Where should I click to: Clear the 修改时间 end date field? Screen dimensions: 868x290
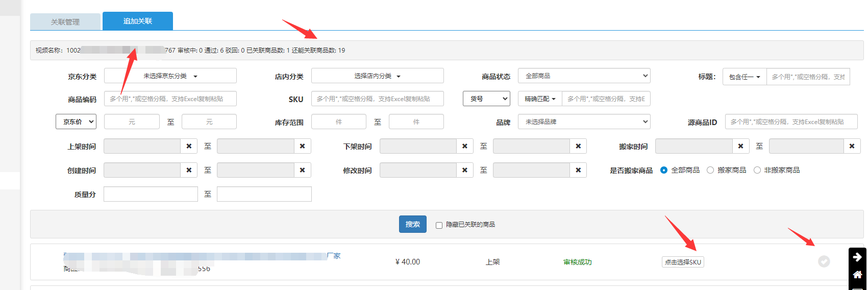(578, 171)
